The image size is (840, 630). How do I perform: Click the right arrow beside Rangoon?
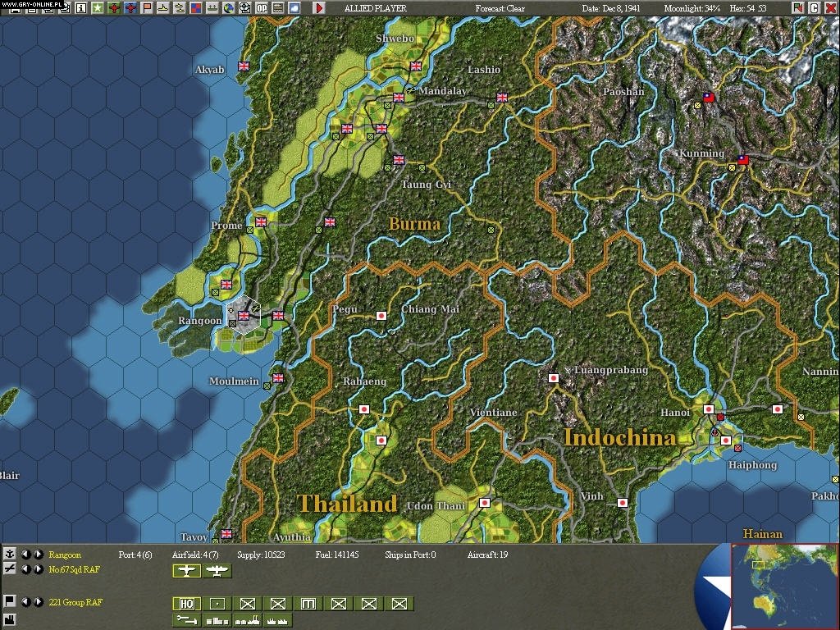[x=38, y=553]
